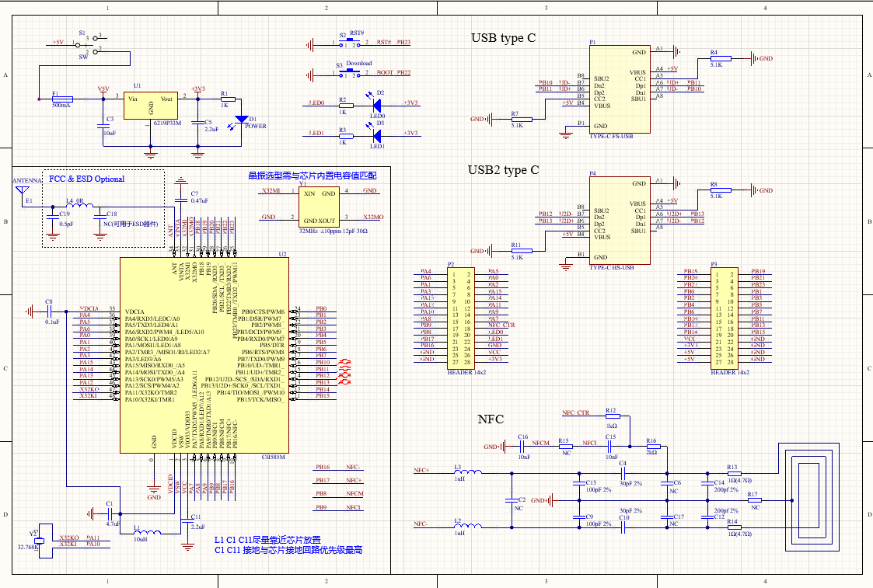The height and width of the screenshot is (588, 873).
Task: Select resistor R17 NC near the coil
Action: (755, 500)
